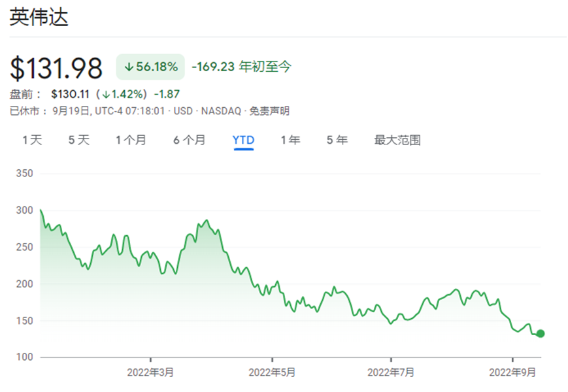Click the 2022年9月 axis label

[512, 372]
